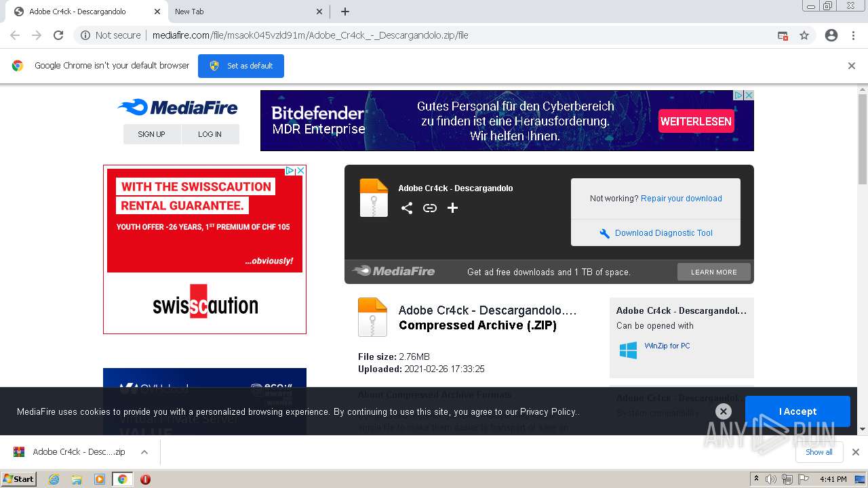This screenshot has height=488, width=868.
Task: Open a new tab with plus button
Action: 345,12
